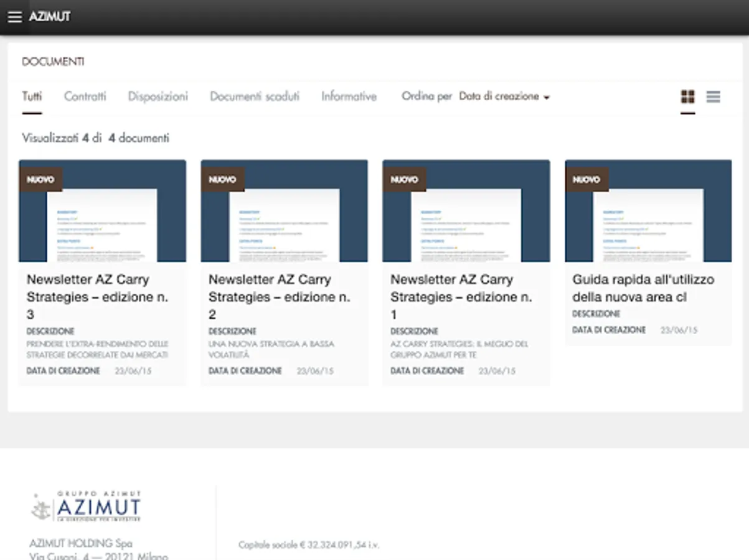The width and height of the screenshot is (749, 560).
Task: Click NUOVO badge on Guida rapida card
Action: click(x=586, y=179)
